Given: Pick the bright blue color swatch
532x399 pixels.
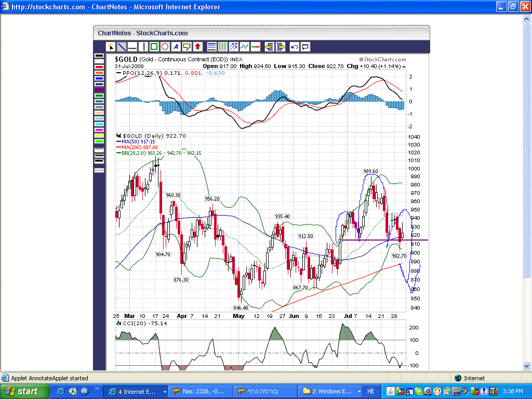Looking at the screenshot, I should [x=99, y=79].
